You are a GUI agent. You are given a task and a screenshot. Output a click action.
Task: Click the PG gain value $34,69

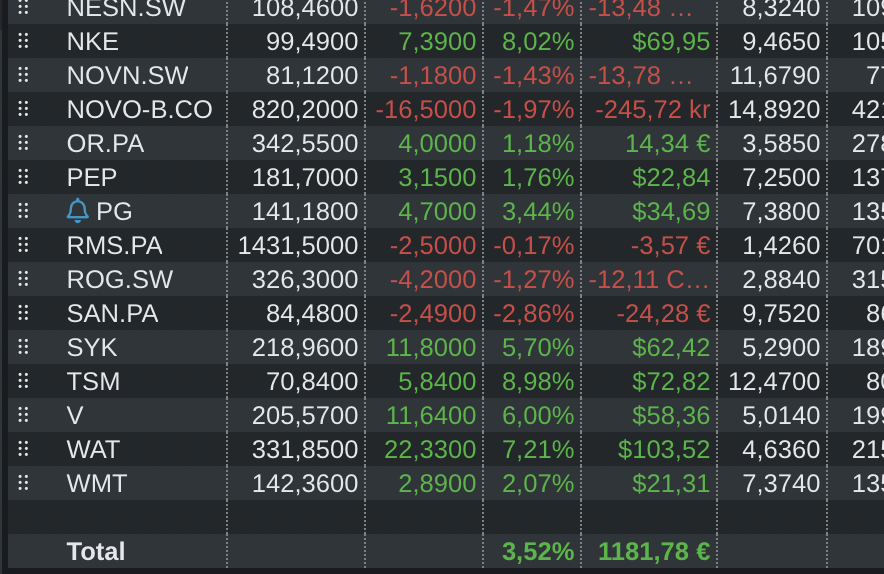[x=671, y=211]
